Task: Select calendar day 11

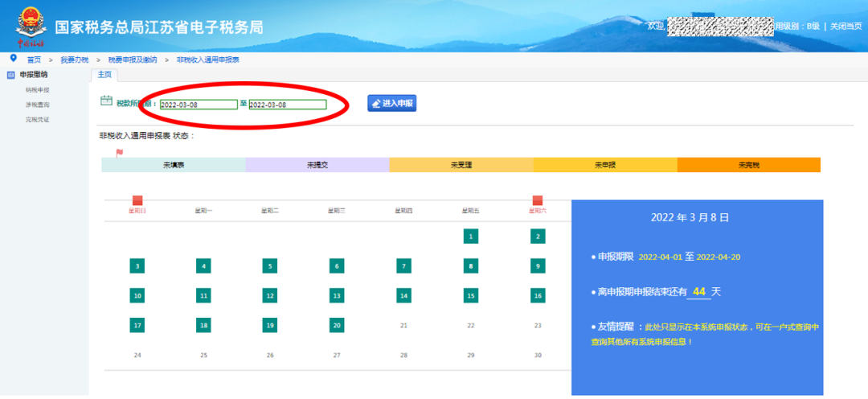Action: coord(203,296)
